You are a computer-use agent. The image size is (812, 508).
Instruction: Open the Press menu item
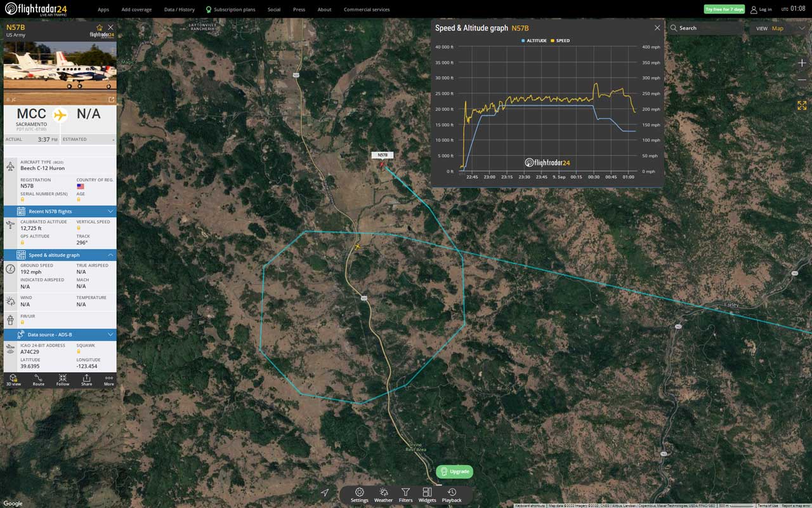(299, 10)
